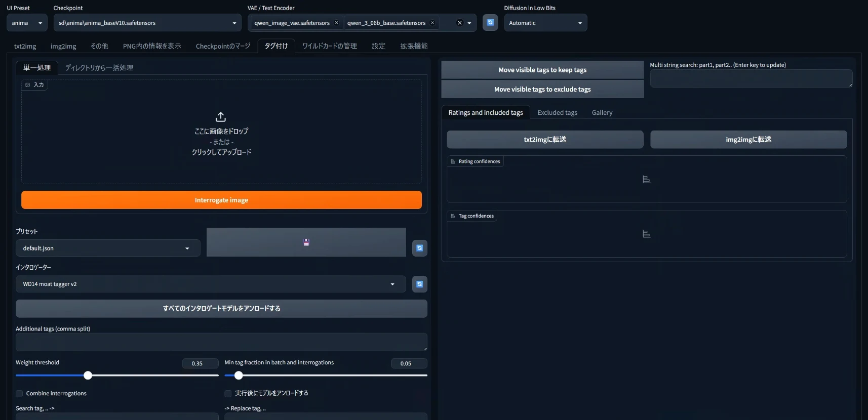Click the Multi string search field
Screen dimensions: 868x420
coord(751,78)
